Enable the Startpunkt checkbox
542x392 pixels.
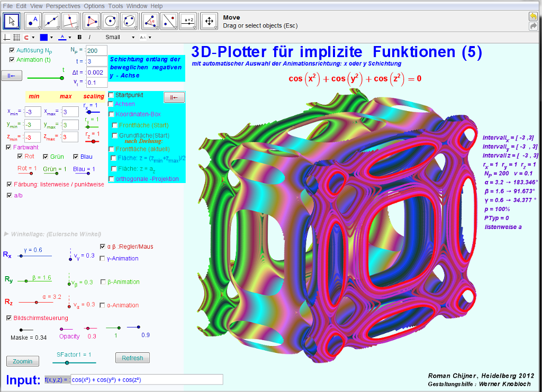click(111, 95)
